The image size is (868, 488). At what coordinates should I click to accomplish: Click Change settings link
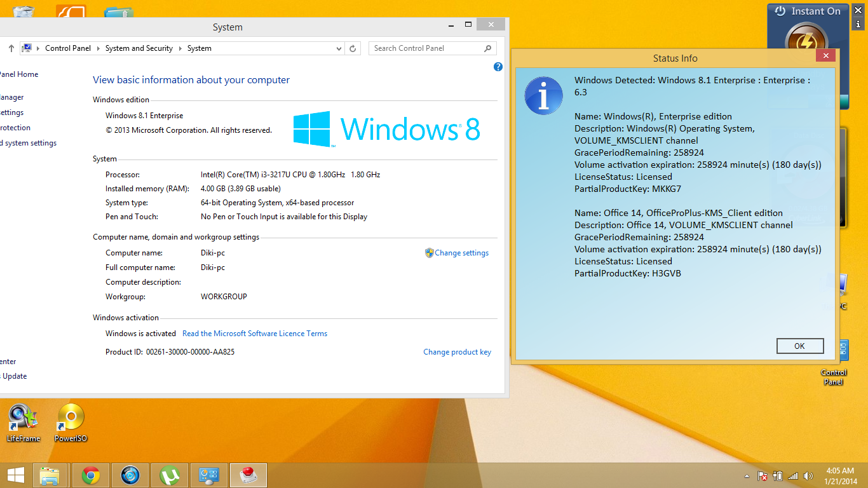(462, 253)
